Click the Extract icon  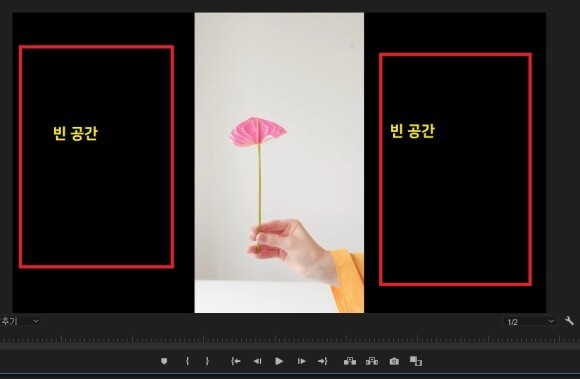372,361
